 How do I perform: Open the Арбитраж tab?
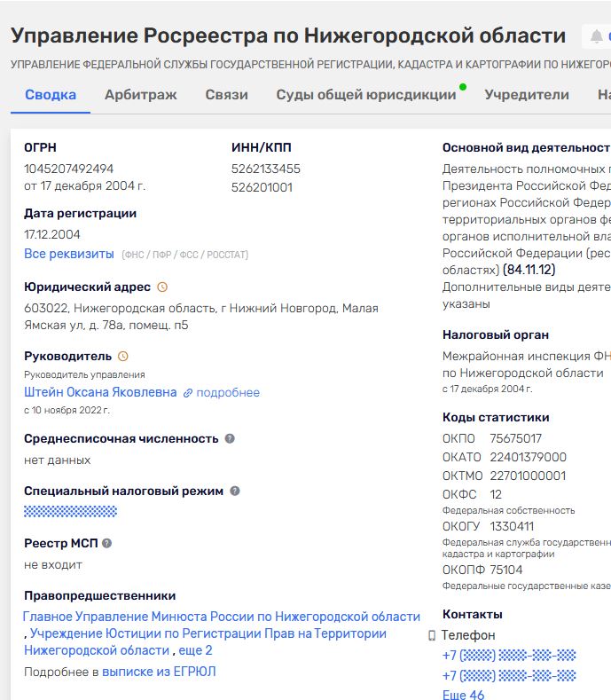(x=141, y=95)
